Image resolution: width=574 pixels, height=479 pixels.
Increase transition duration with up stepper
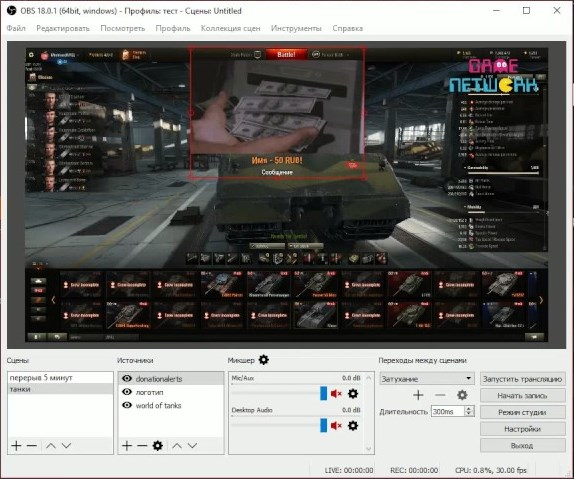pyautogui.click(x=469, y=408)
